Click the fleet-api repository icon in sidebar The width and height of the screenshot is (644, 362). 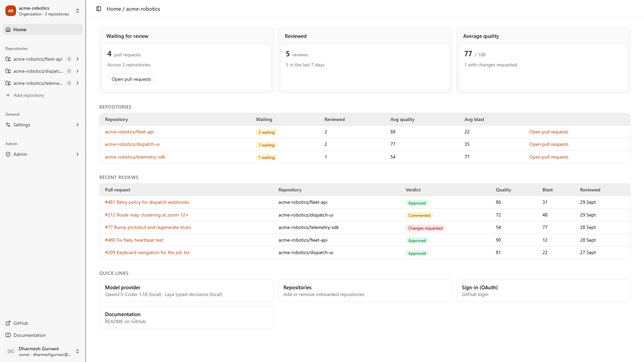pyautogui.click(x=8, y=59)
